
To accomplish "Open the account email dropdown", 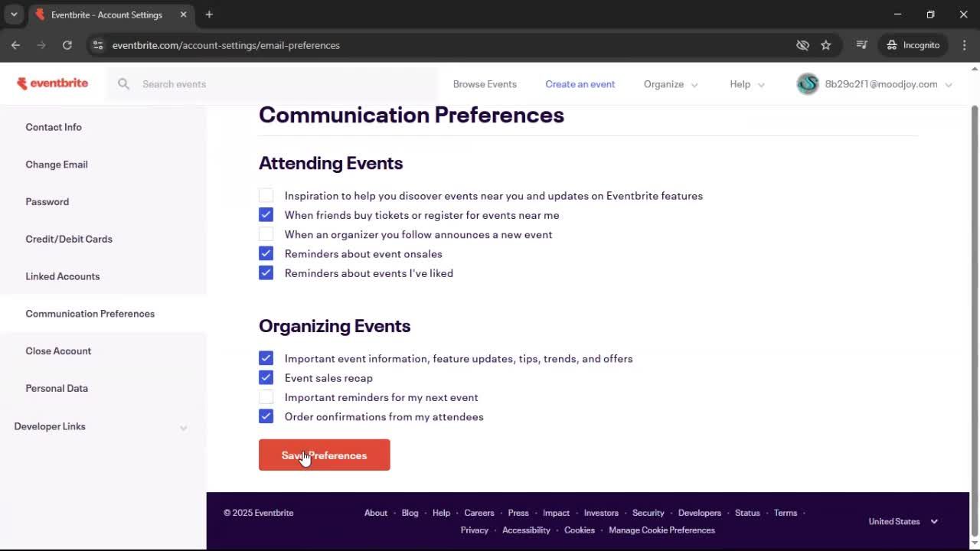I will click(874, 84).
